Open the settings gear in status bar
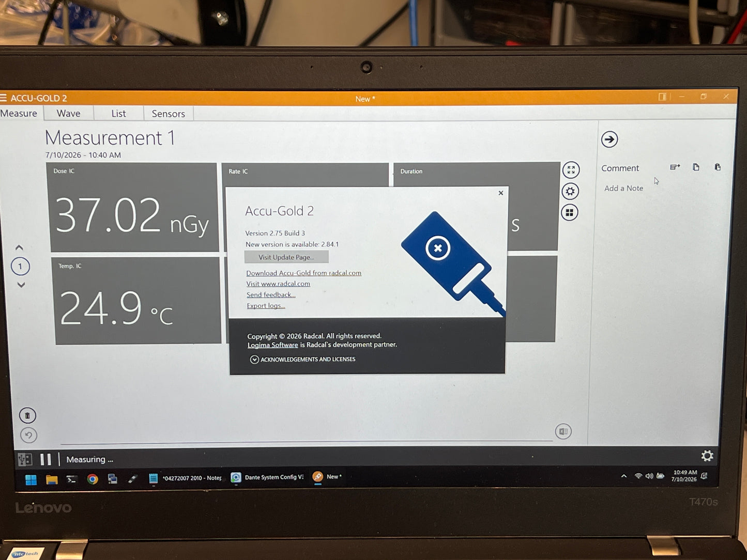747x560 pixels. (x=707, y=456)
